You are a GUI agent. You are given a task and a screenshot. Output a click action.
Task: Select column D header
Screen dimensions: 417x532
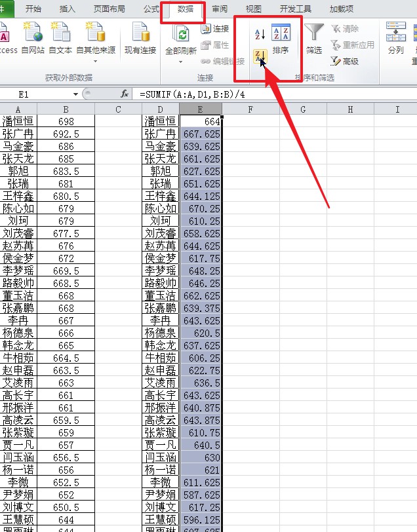[160, 109]
